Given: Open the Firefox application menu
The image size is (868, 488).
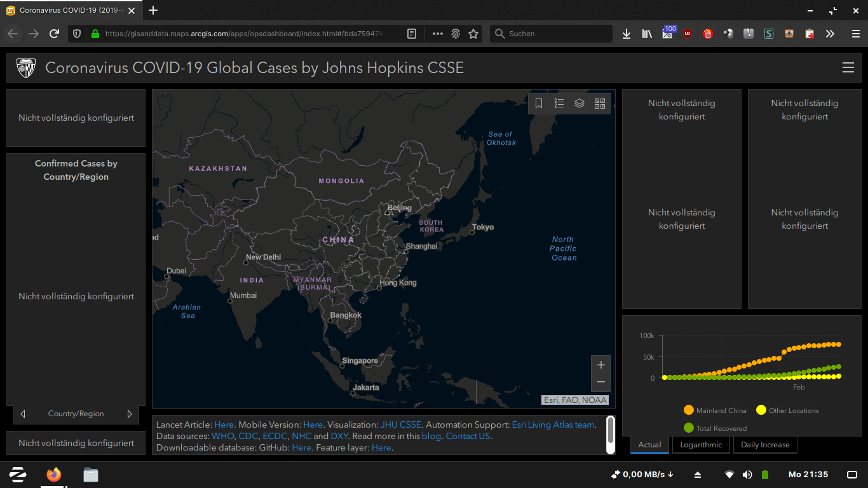Looking at the screenshot, I should 855,34.
